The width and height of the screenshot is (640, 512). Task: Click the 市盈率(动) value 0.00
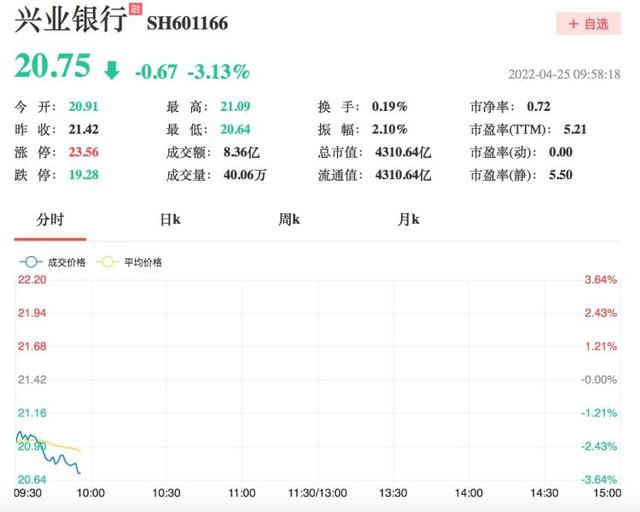(x=560, y=152)
